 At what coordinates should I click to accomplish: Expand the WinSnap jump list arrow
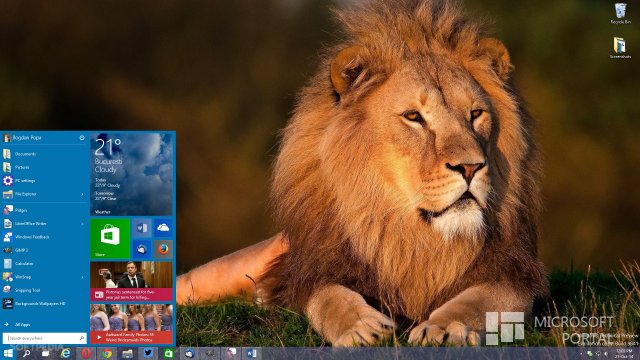[x=82, y=277]
